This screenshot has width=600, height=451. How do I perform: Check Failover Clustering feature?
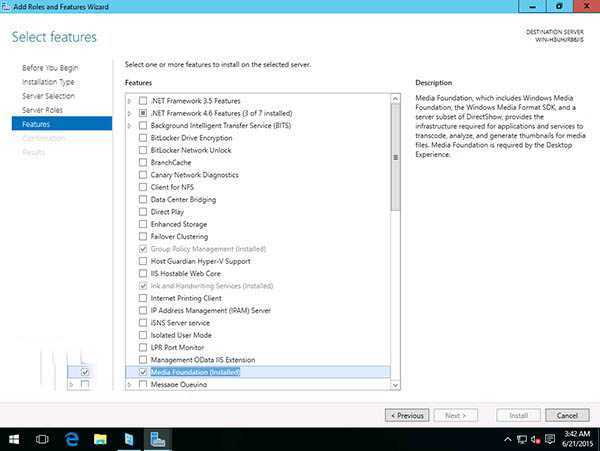click(x=143, y=236)
